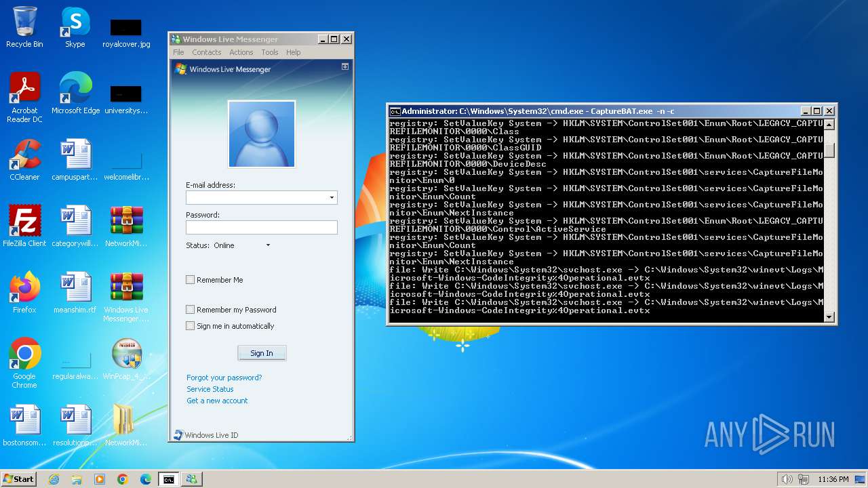
Task: Click the cmd.exe title bar system icon
Action: tap(395, 111)
